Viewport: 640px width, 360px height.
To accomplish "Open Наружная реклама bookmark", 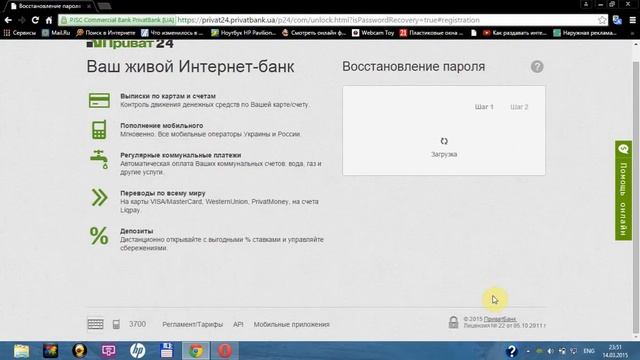I will point(585,33).
